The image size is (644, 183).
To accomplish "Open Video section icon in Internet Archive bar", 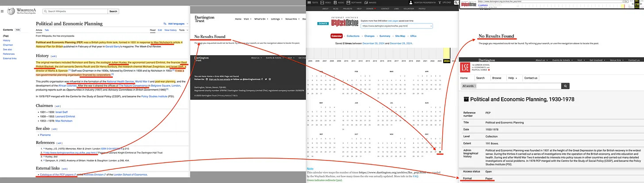I will [322, 3].
